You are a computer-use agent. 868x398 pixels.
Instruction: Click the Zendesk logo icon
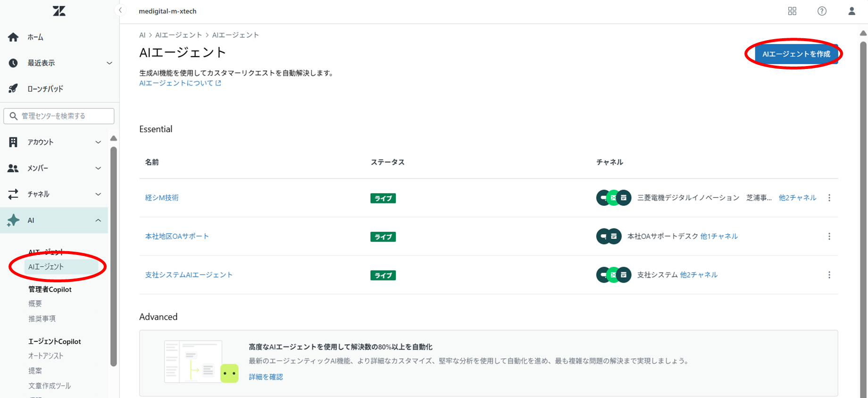point(59,11)
